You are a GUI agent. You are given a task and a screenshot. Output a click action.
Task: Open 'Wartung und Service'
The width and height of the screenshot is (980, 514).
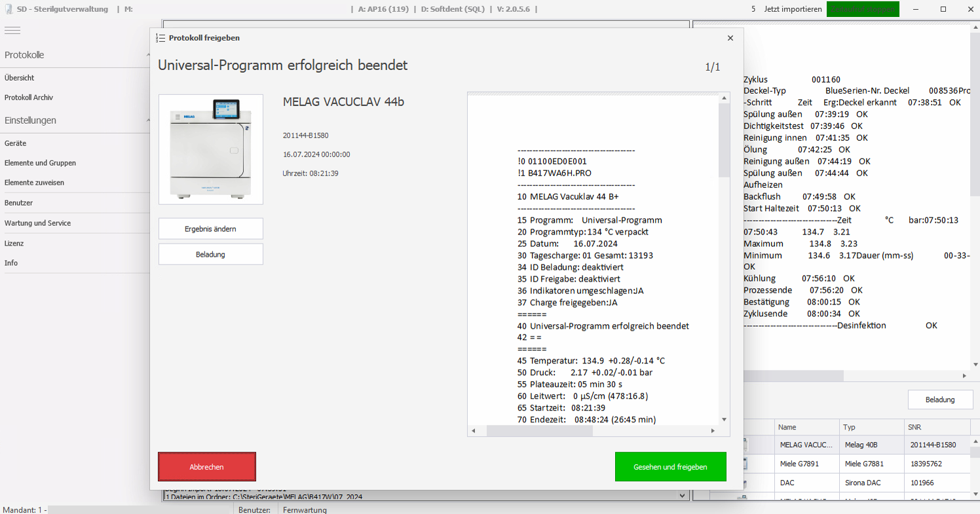[37, 223]
